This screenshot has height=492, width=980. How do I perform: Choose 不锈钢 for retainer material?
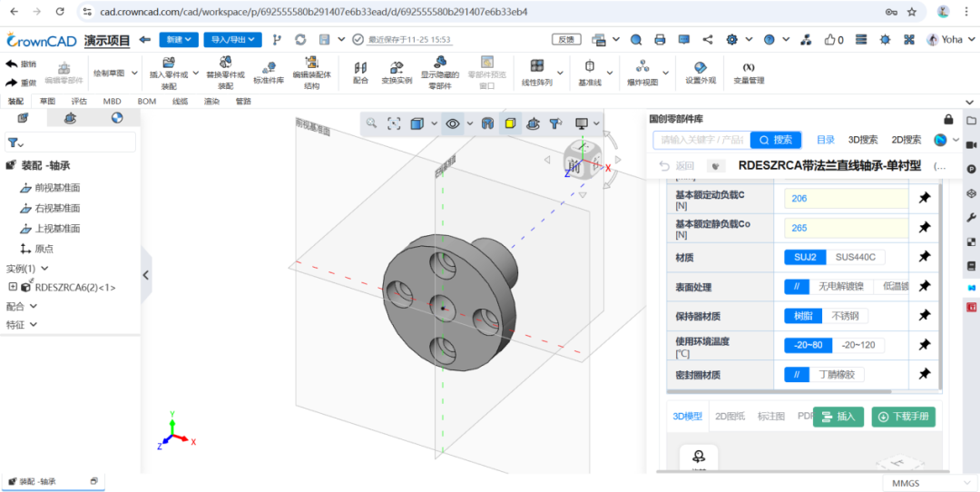845,316
